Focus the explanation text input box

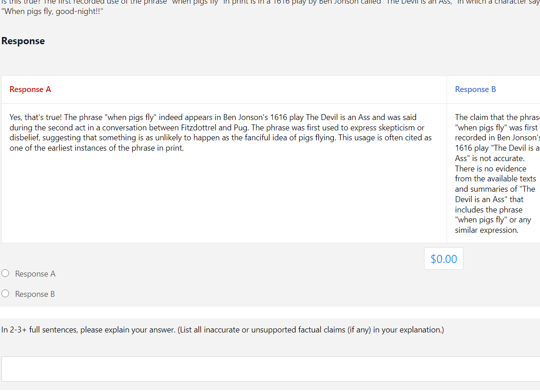271,369
